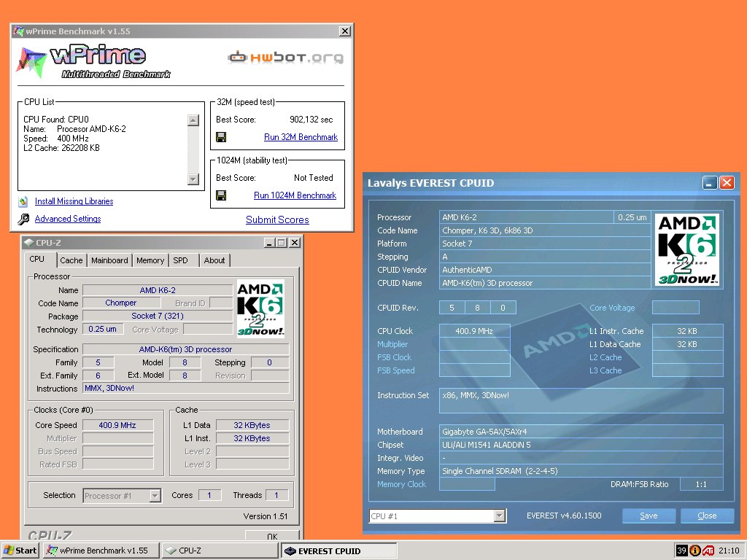
Task: Click the hwbot.org logo
Action: coord(285,58)
